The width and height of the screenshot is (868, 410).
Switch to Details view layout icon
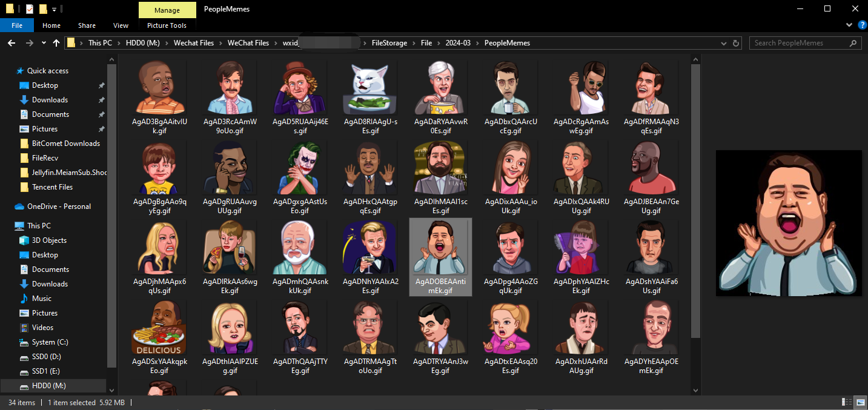click(846, 402)
